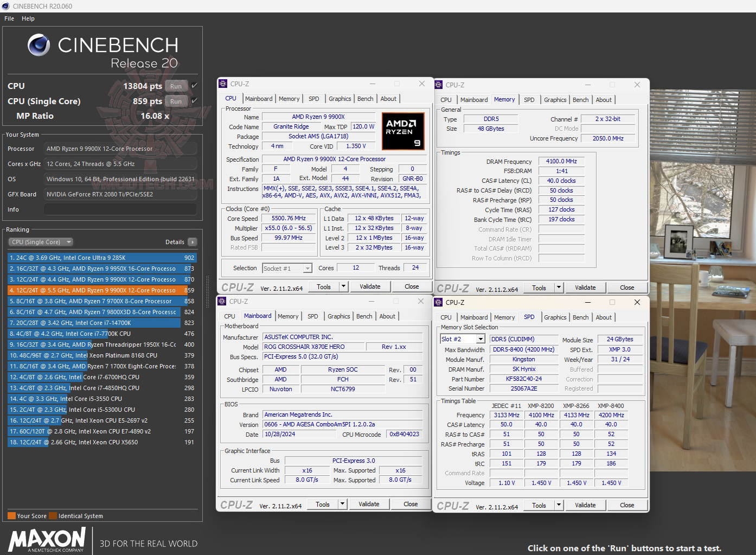Click Run next to CPU 13804 pts
This screenshot has width=756, height=555.
[x=176, y=86]
